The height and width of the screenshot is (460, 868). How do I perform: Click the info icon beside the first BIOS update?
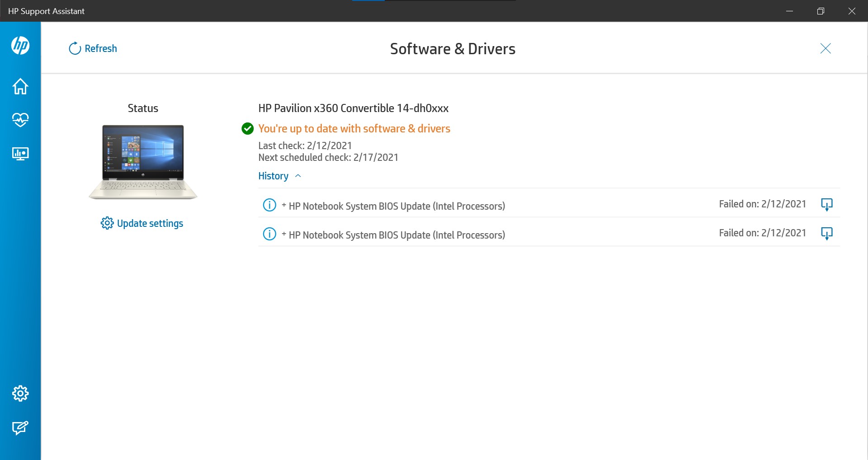[x=269, y=205]
